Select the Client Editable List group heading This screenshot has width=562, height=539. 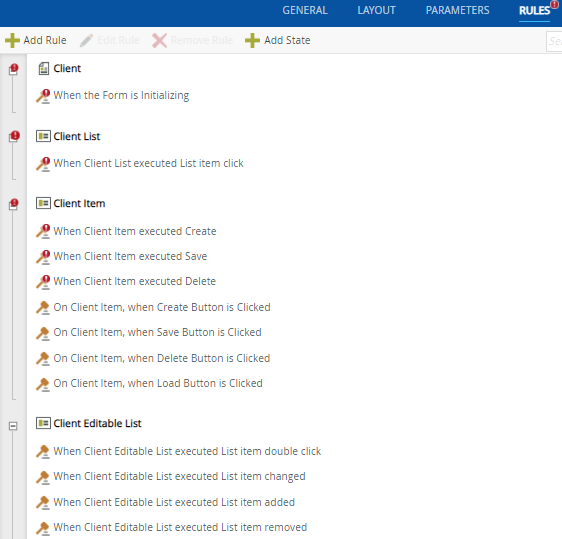point(97,423)
